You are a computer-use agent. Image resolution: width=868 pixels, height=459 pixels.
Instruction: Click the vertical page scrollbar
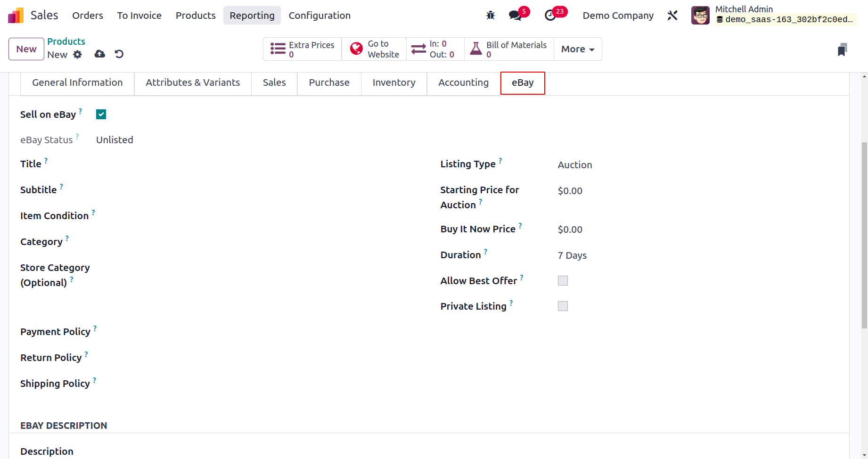pos(864,236)
